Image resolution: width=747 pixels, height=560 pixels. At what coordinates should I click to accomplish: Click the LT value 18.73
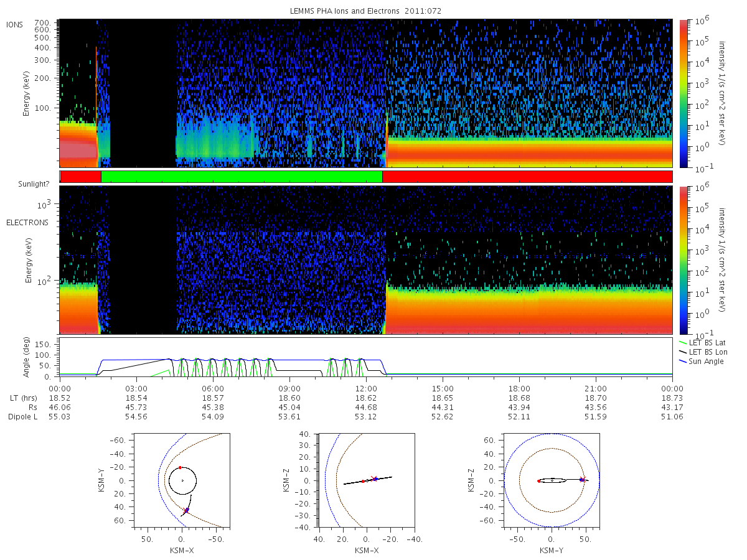tap(672, 397)
